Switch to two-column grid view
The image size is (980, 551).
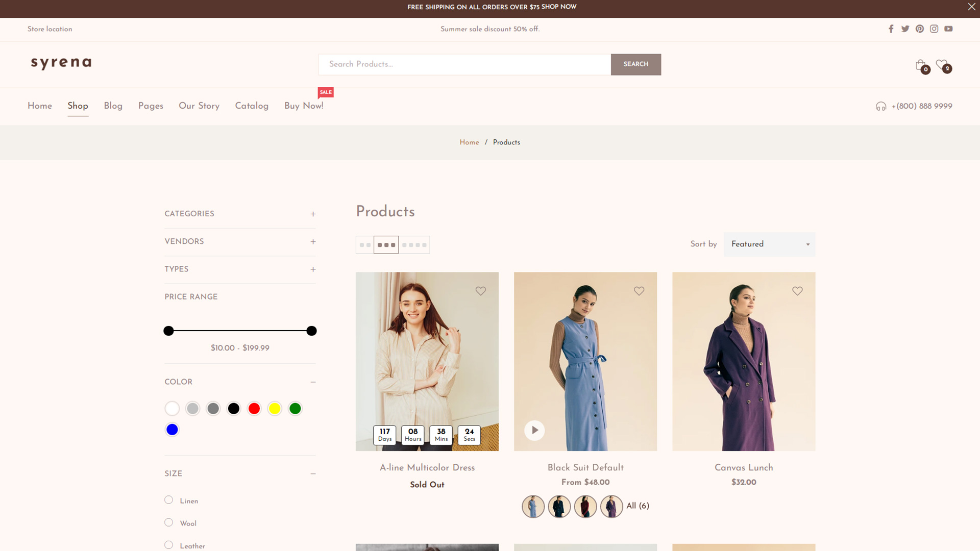point(364,245)
